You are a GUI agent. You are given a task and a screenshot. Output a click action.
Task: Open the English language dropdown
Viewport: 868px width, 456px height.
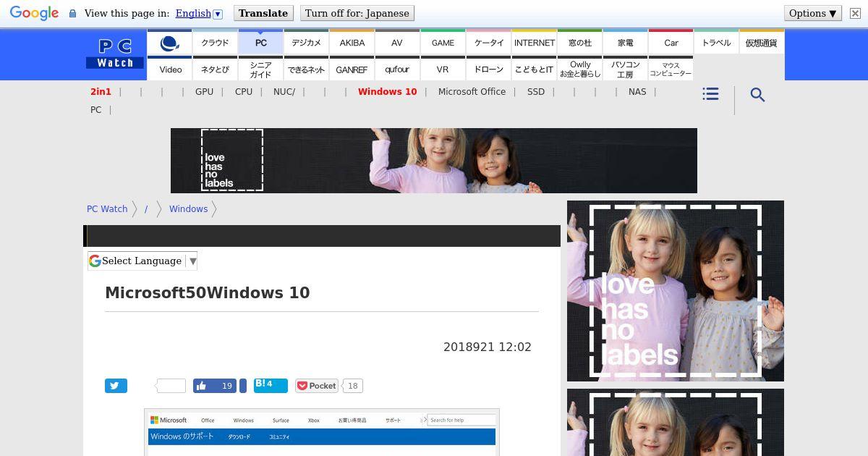point(199,13)
